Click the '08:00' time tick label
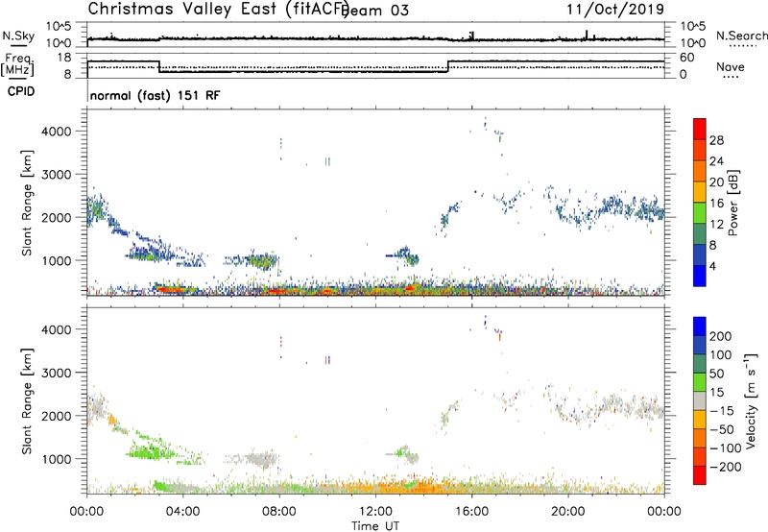 tap(279, 512)
